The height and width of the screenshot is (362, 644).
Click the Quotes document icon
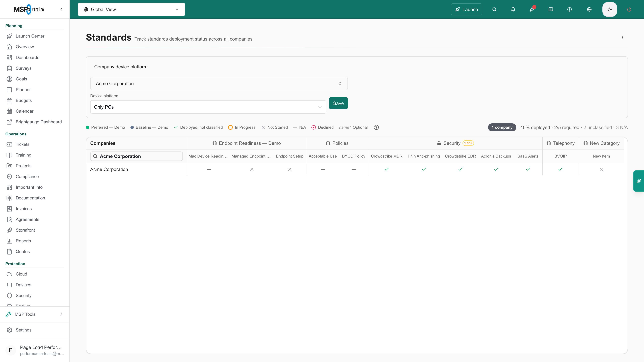point(9,252)
